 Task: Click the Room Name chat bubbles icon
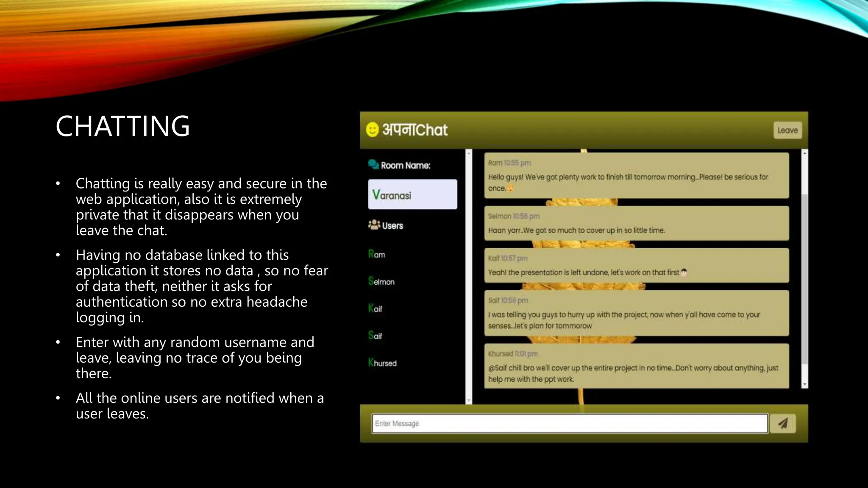[x=373, y=164]
